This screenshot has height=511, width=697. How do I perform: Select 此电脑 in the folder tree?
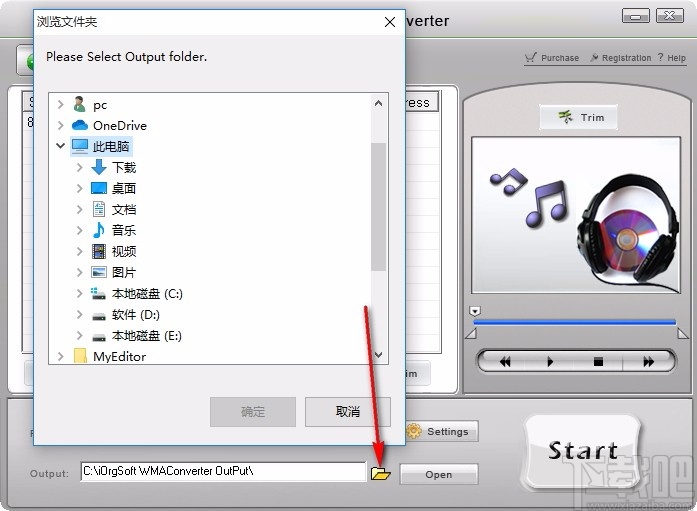tap(111, 146)
